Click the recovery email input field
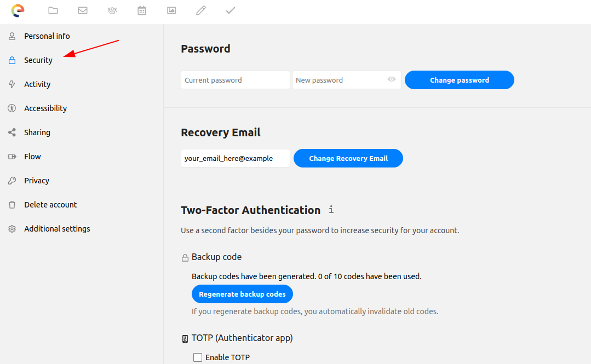Screen dimensions: 591x364 tap(235, 158)
